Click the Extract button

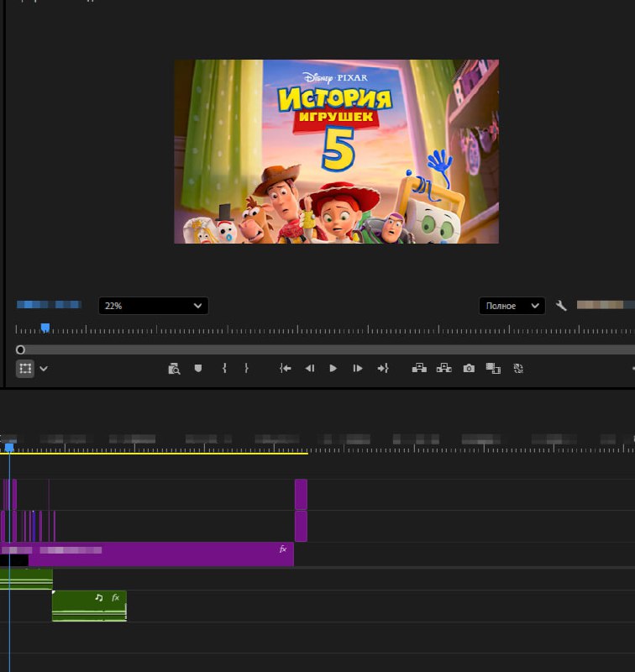tap(443, 368)
